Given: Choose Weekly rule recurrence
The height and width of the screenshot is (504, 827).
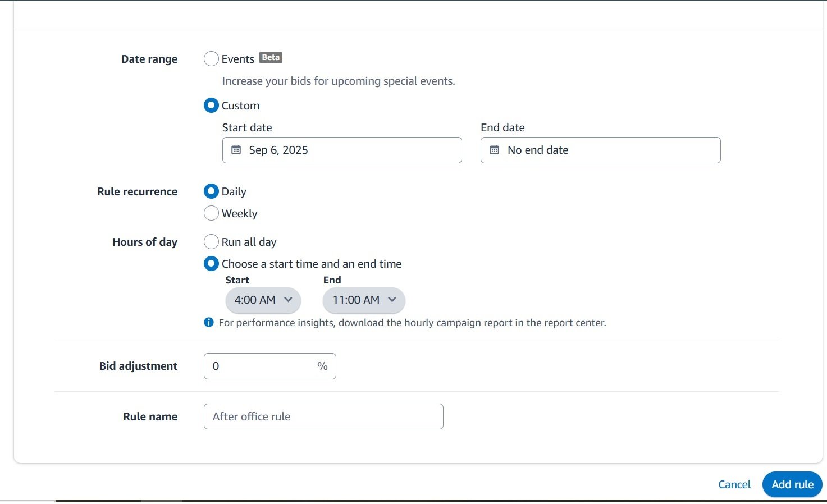Looking at the screenshot, I should (211, 213).
